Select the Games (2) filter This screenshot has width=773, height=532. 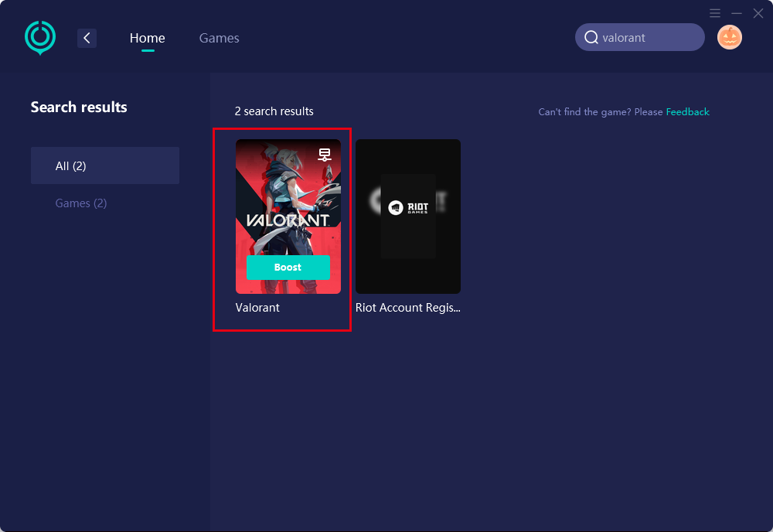point(81,203)
